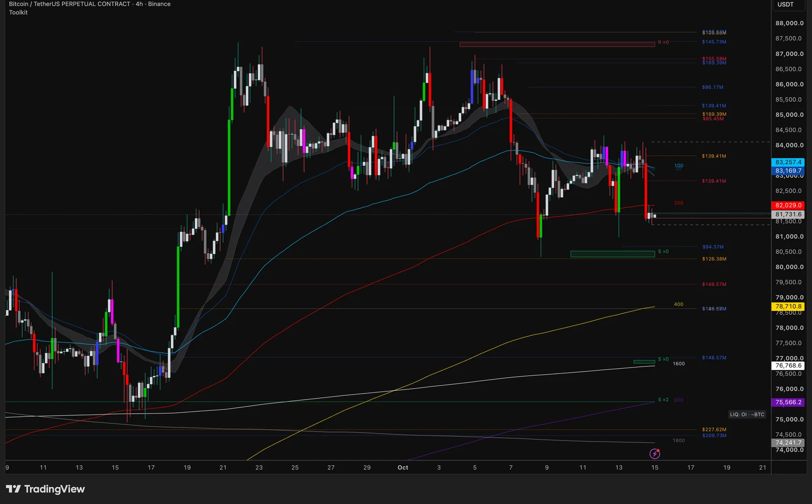Click the grey 74,241.7 price tag
Viewport: 812px width, 504px height.
[788, 443]
